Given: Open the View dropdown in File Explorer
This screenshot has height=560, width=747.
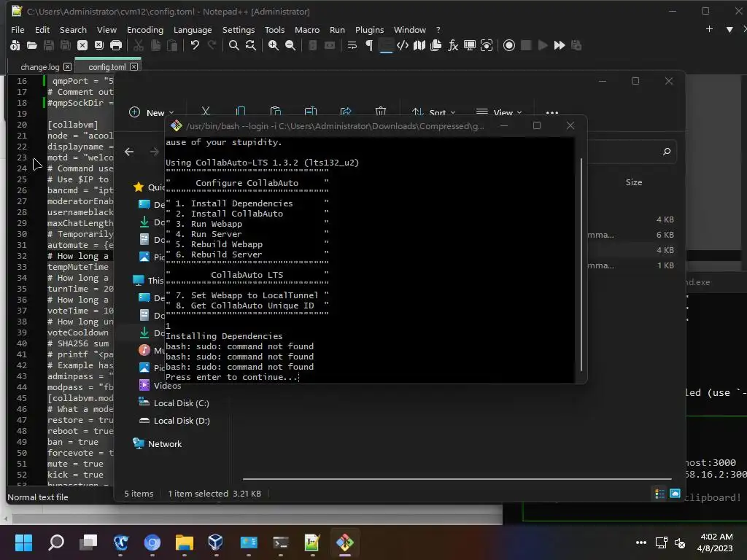Looking at the screenshot, I should click(x=499, y=112).
